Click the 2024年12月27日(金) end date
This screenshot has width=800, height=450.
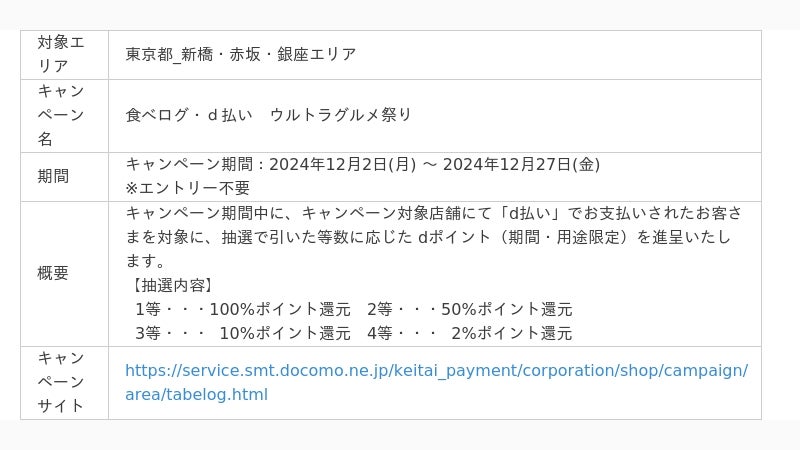coord(521,164)
